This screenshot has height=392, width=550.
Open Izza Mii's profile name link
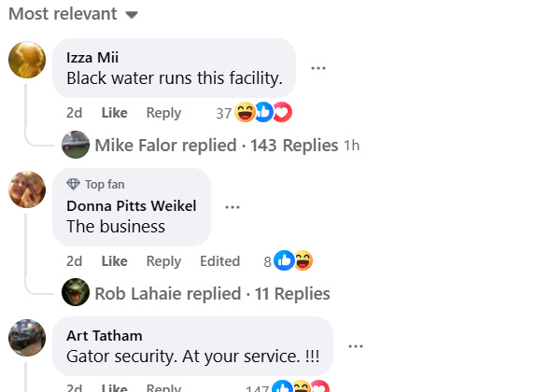tap(92, 58)
